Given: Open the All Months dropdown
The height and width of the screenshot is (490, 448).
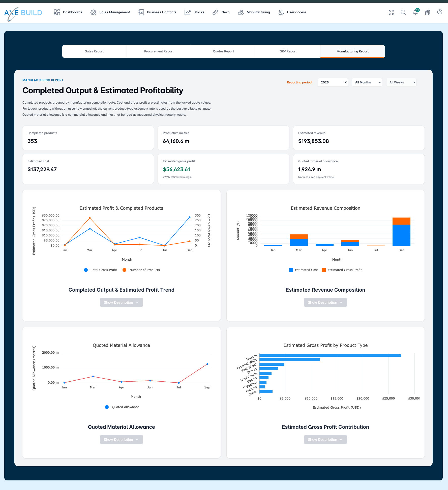Looking at the screenshot, I should pos(367,82).
